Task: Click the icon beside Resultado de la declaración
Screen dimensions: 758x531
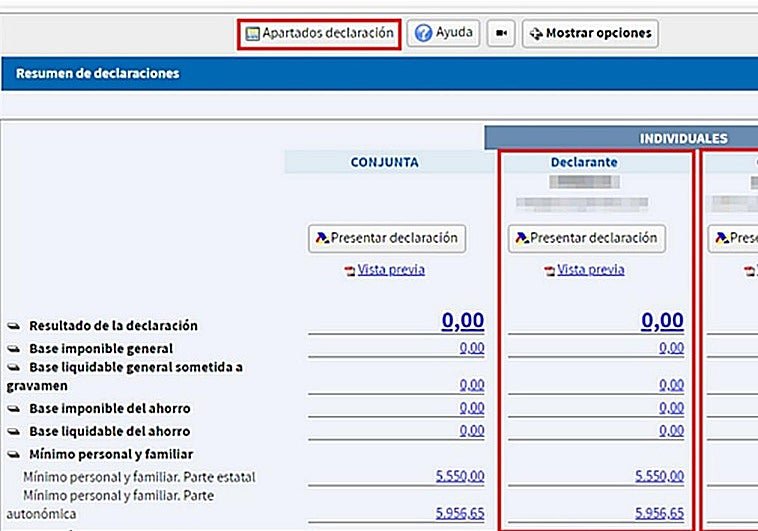Action: click(x=14, y=326)
